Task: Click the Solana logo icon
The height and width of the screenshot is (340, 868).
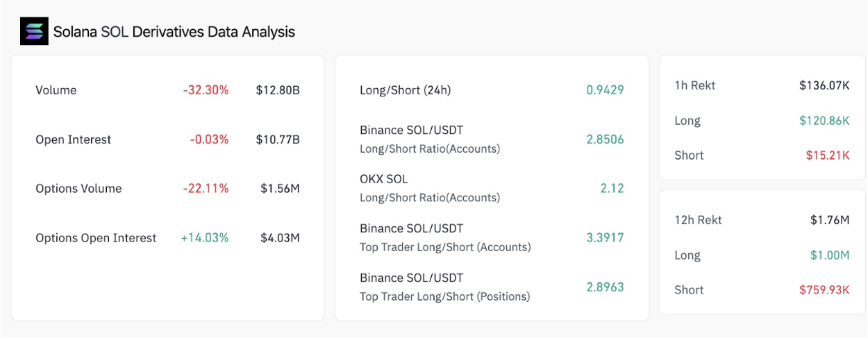Action: [34, 31]
